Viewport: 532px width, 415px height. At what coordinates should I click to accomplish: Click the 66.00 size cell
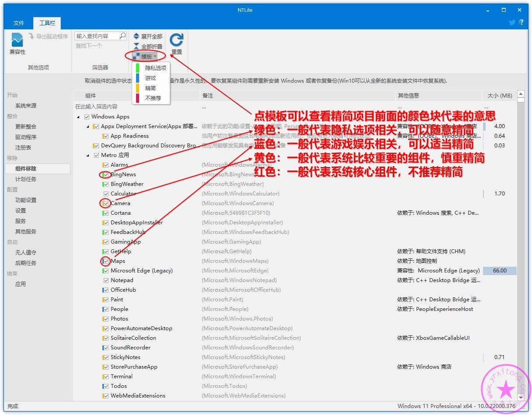[500, 271]
